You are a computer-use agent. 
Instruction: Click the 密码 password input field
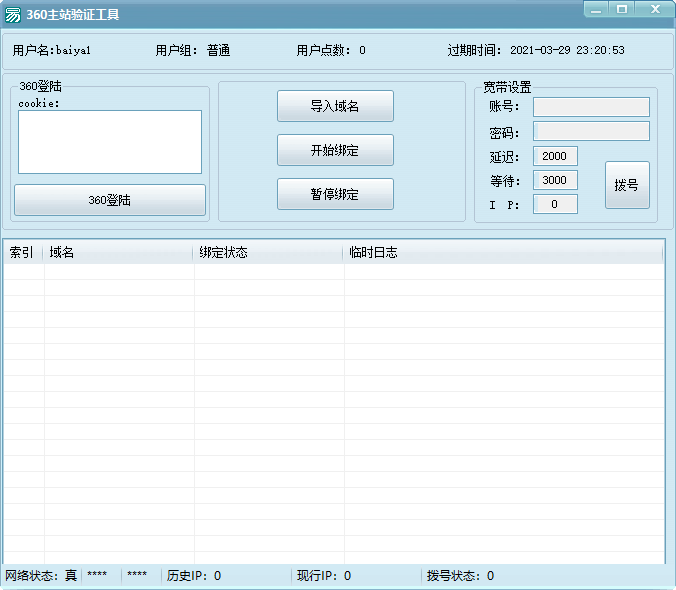[x=592, y=131]
